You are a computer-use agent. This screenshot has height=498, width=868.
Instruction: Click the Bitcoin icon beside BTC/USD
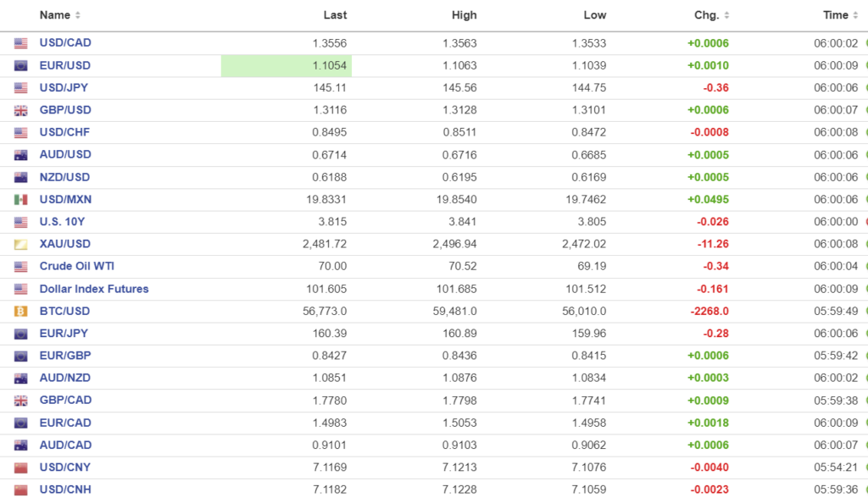tap(21, 312)
